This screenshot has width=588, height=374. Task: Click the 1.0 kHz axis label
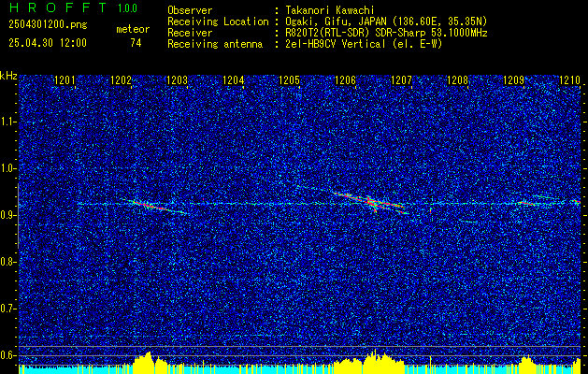click(8, 169)
